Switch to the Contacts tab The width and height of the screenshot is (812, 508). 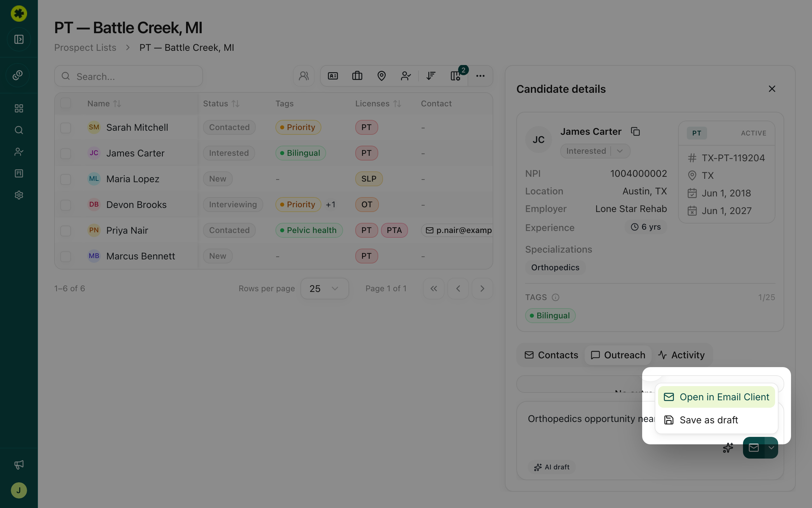click(551, 355)
